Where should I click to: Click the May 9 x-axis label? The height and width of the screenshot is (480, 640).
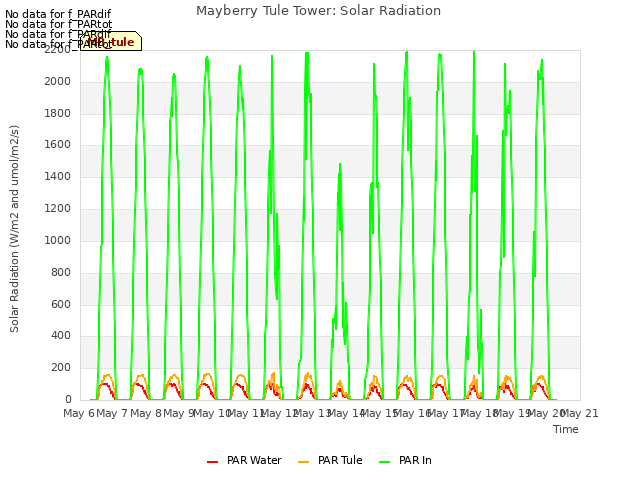point(179,413)
